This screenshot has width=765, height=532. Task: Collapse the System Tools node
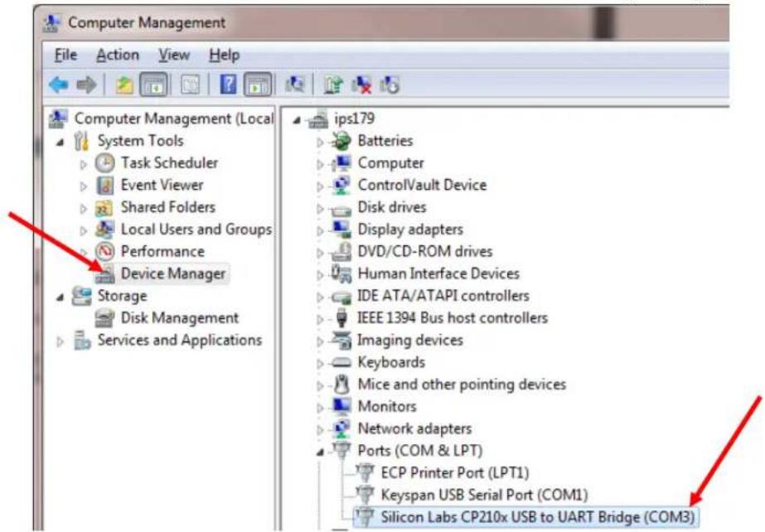[60, 143]
